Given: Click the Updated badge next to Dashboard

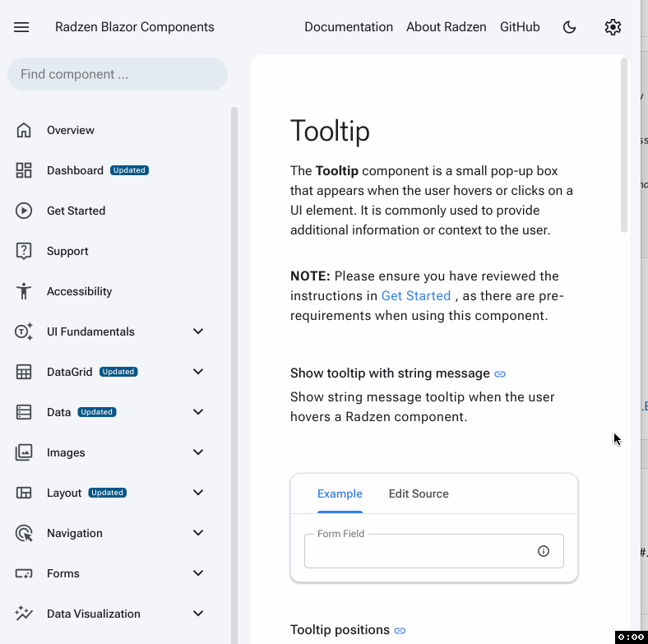Looking at the screenshot, I should point(129,170).
